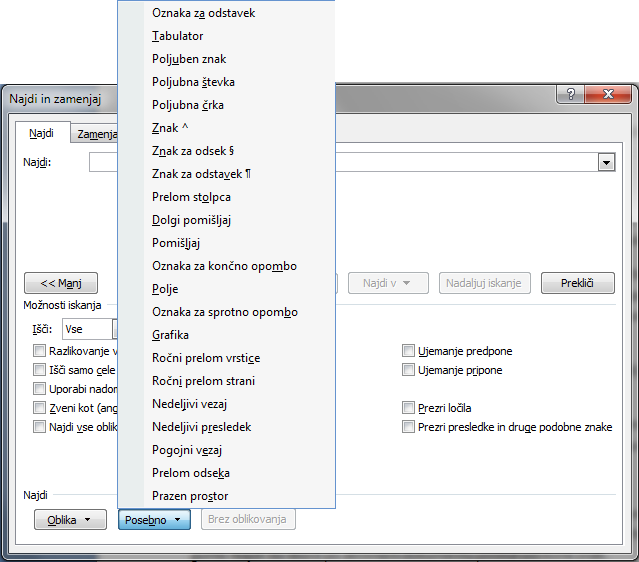Collapse the 'Posebno' dropdown button

[x=154, y=520]
